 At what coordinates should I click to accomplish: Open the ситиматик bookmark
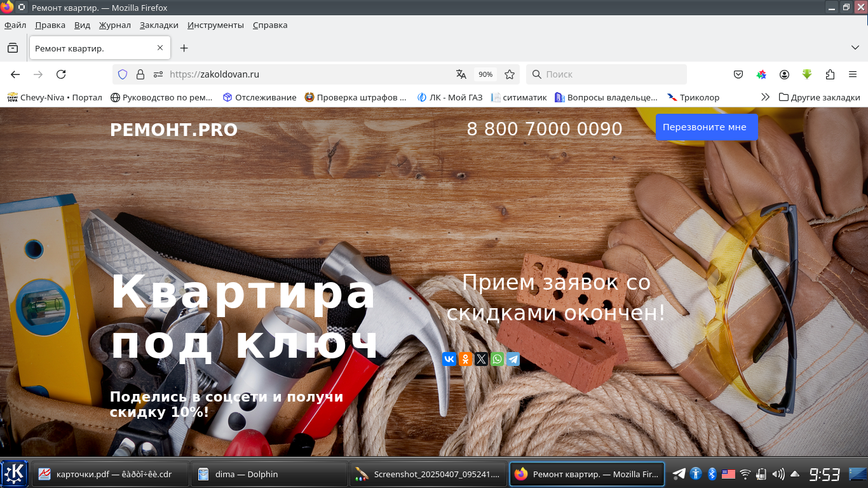pos(519,97)
